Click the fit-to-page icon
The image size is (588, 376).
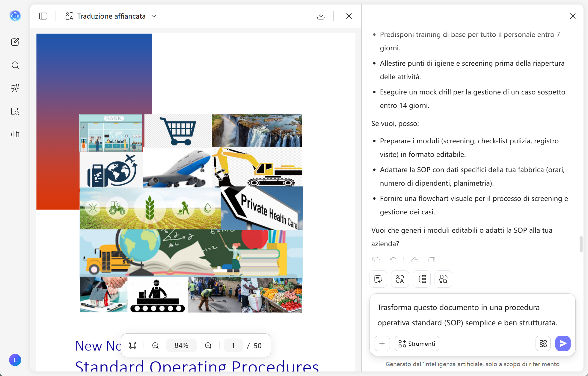(132, 345)
